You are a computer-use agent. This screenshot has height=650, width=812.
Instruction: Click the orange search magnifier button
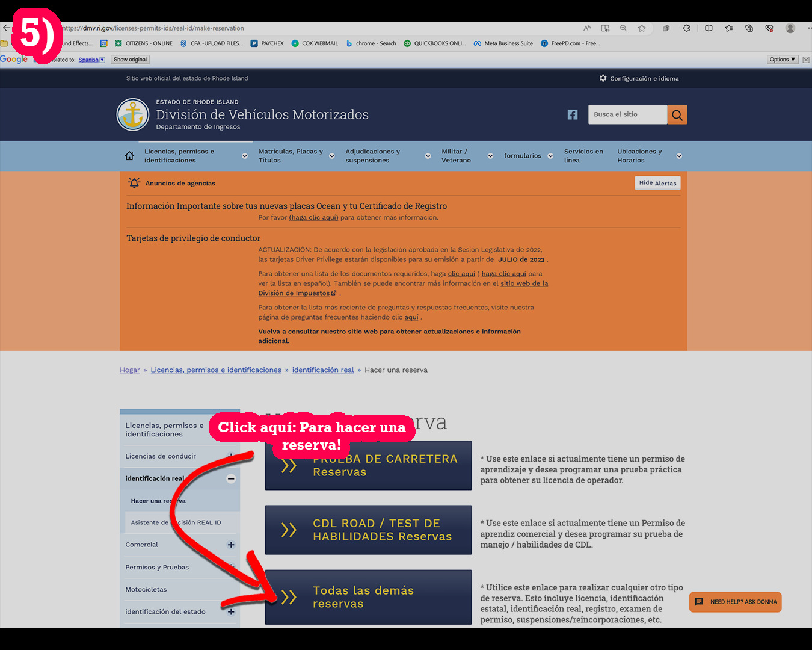click(x=677, y=114)
